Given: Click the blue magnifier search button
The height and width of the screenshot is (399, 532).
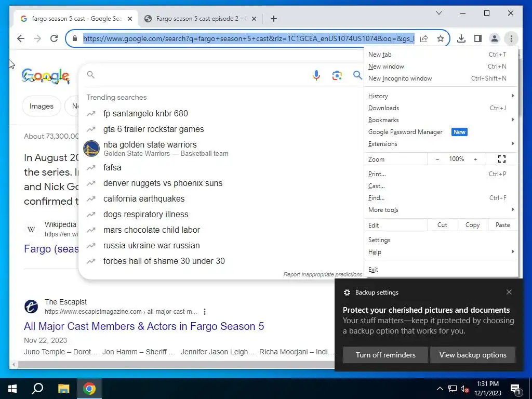Looking at the screenshot, I should 357,75.
